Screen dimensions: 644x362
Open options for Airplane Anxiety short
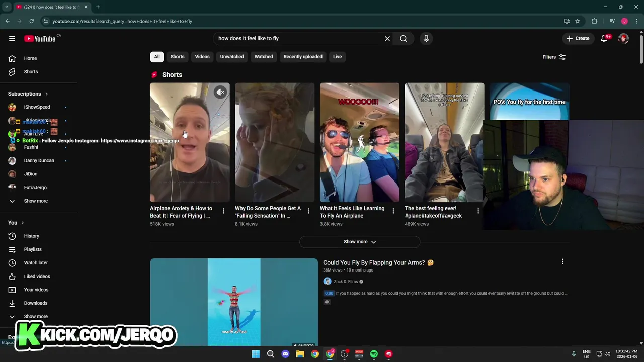tap(223, 211)
